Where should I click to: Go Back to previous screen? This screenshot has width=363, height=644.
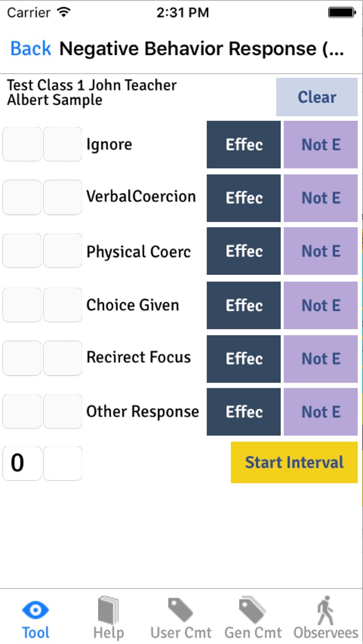[31, 48]
